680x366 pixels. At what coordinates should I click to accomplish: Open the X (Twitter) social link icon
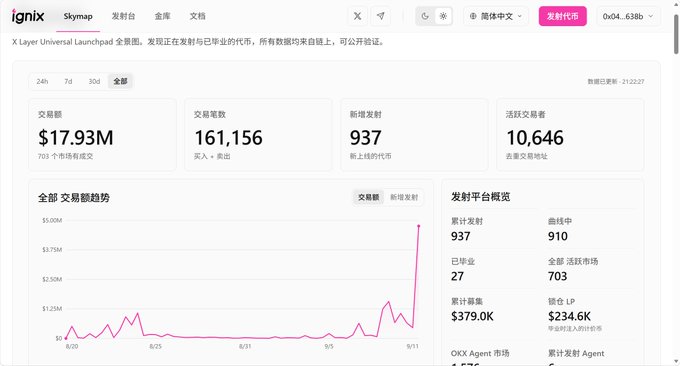click(x=357, y=16)
